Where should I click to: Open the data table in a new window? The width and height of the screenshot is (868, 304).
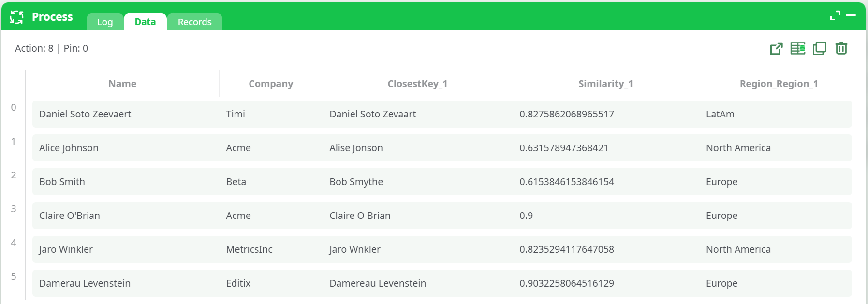coord(776,48)
